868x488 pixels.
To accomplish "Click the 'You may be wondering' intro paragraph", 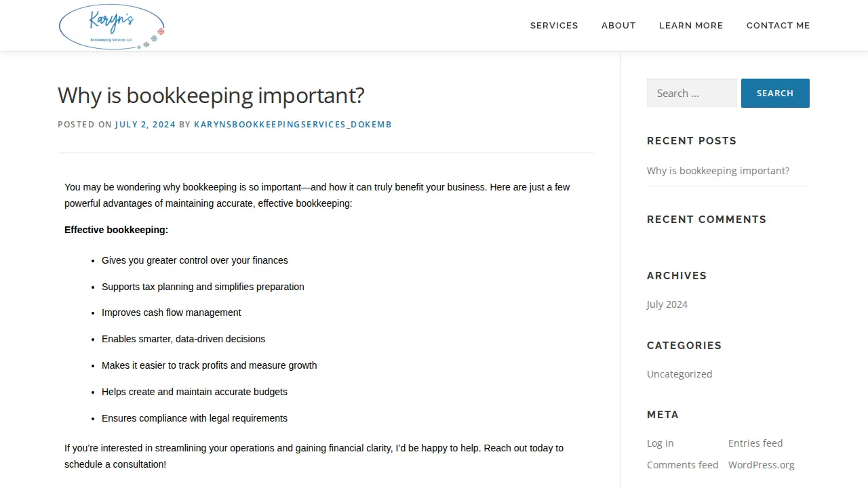I will coord(317,195).
